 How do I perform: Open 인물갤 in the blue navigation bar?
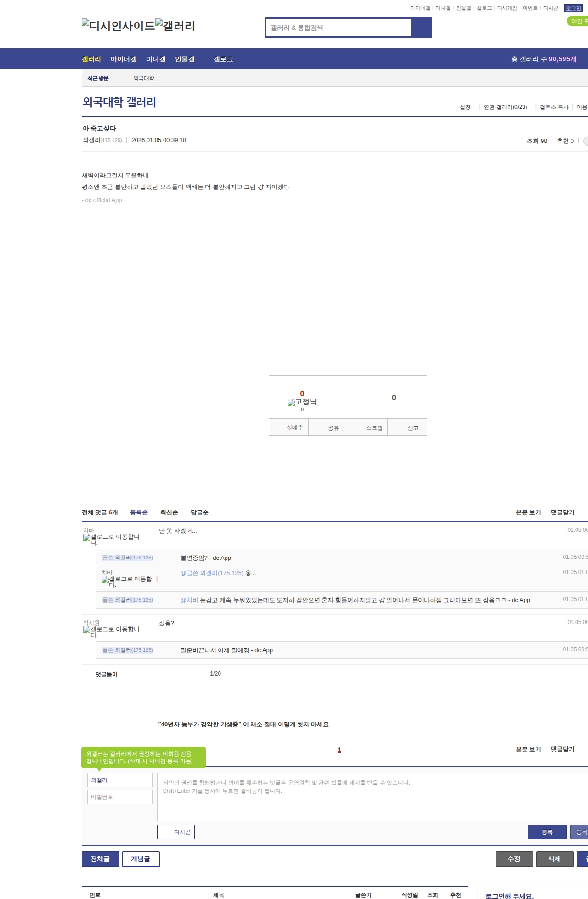tap(185, 59)
